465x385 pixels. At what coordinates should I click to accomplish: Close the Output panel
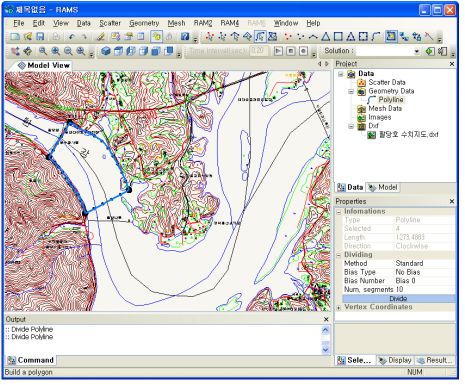(x=326, y=319)
